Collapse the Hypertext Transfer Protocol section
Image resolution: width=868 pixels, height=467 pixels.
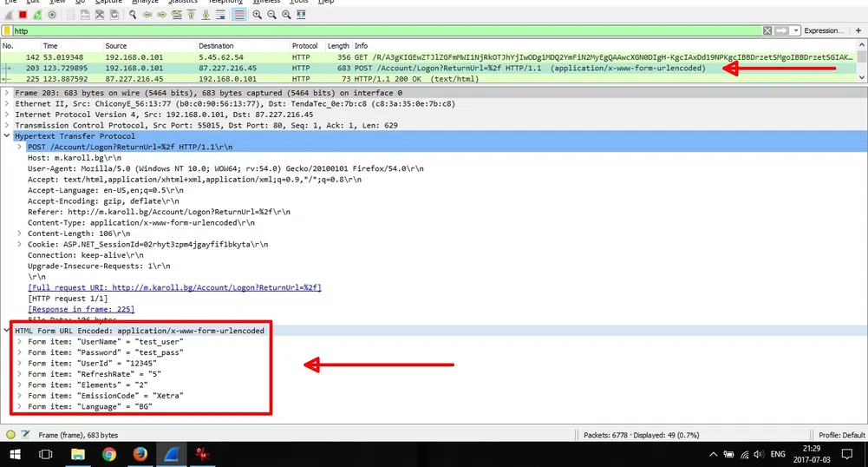8,136
